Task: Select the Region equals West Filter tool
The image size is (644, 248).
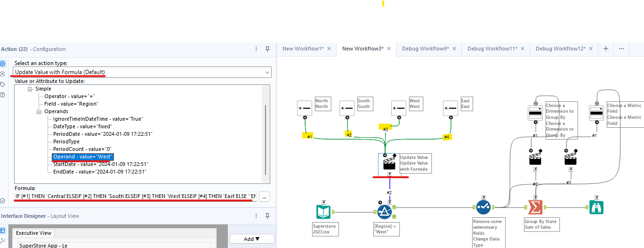Action: click(x=385, y=212)
